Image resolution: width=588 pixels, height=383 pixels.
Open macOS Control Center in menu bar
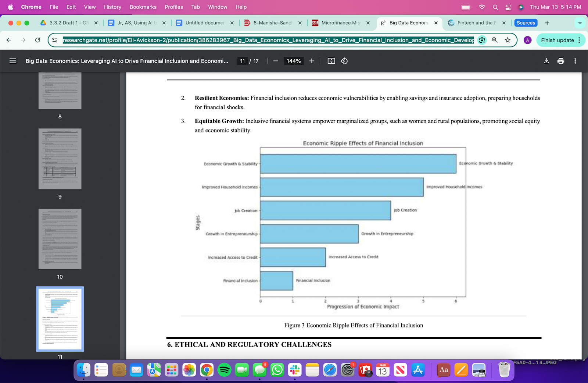[508, 7]
